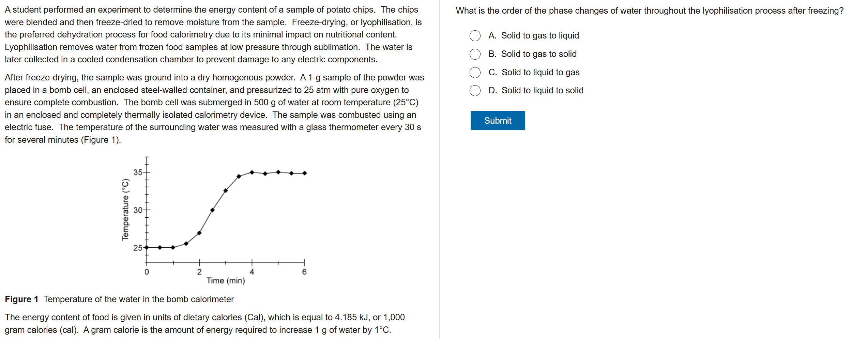
Task: Click the opening paragraph about potato chips
Action: pyautogui.click(x=213, y=34)
